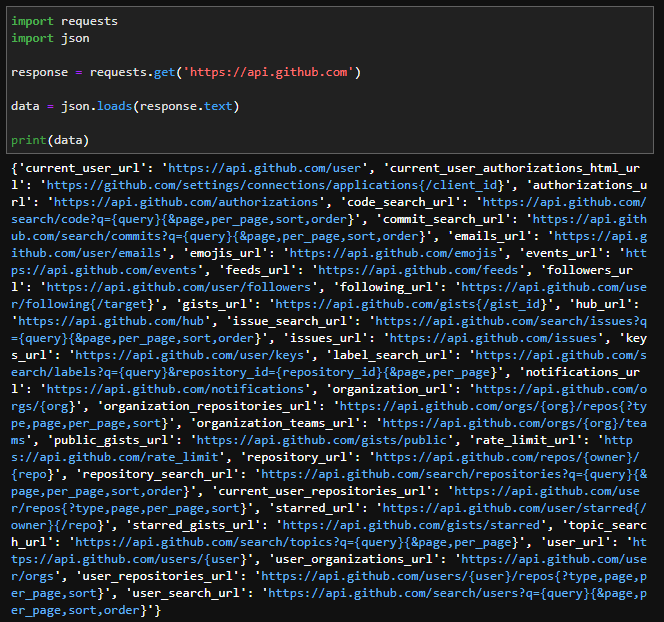
Task: Open the https://api.github.com/issues link
Action: [x=493, y=338]
